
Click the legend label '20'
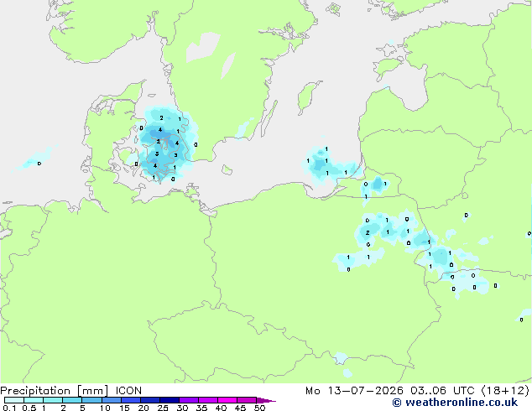(143, 408)
